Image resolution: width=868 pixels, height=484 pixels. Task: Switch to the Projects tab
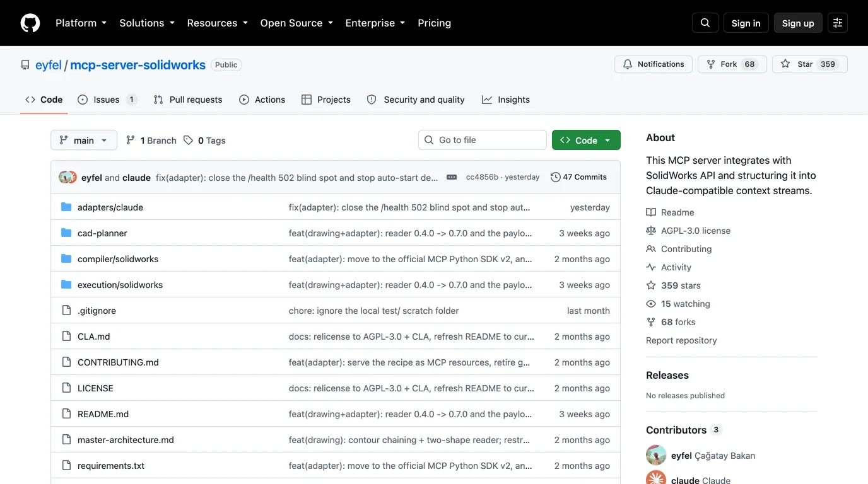pyautogui.click(x=325, y=100)
